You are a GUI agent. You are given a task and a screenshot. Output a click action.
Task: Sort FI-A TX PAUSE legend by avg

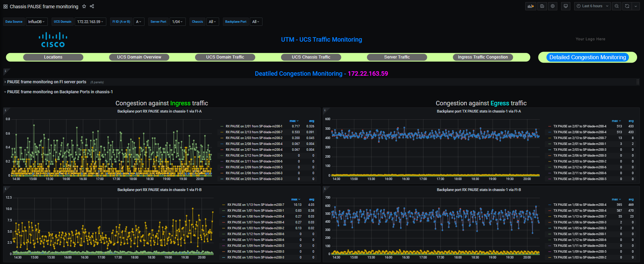pos(631,121)
